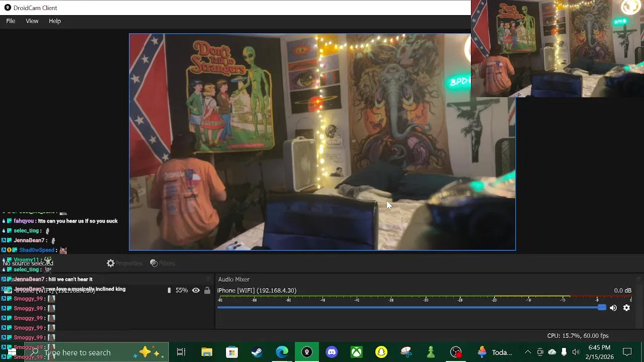644x362 pixels.
Task: Click the CPU 15.7%, 60.00 fps status text
Action: pos(578,336)
